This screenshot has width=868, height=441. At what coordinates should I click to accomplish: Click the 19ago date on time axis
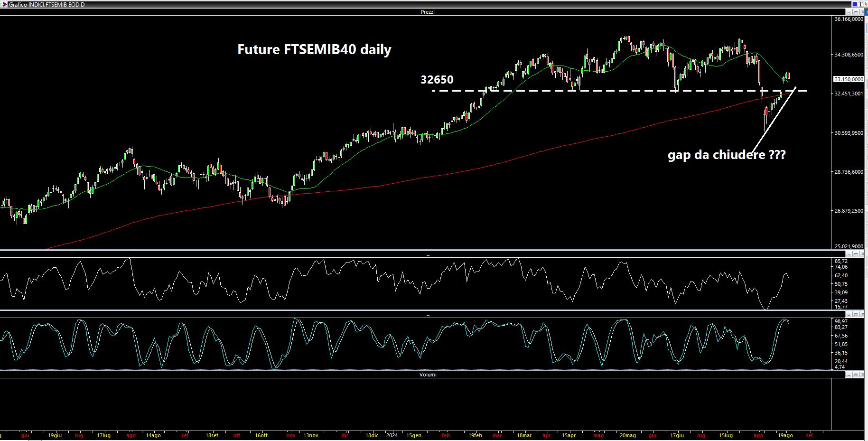[785, 435]
